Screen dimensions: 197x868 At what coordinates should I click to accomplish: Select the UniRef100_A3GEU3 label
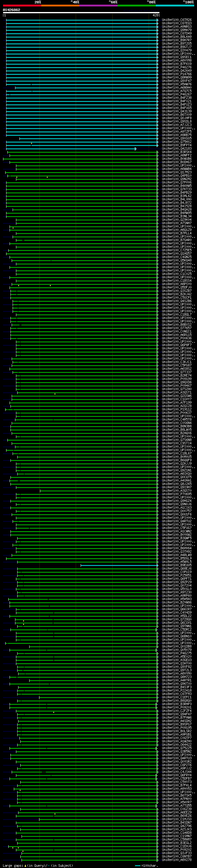[x=177, y=660]
